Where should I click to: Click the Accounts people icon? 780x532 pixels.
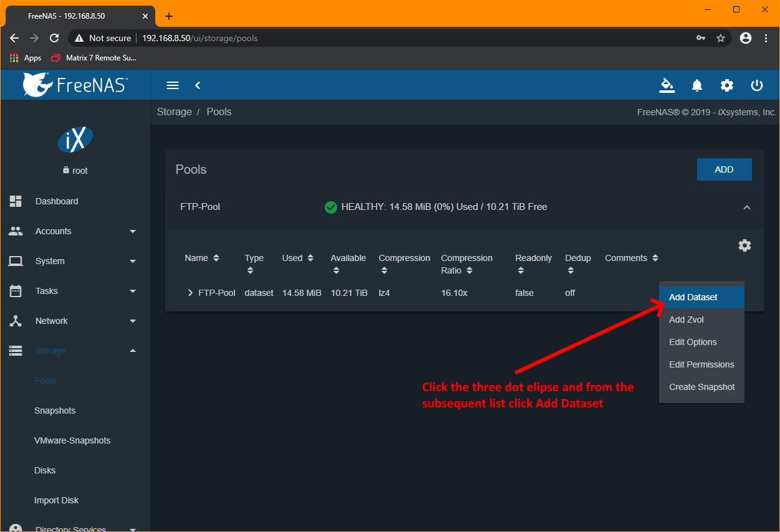(x=16, y=231)
